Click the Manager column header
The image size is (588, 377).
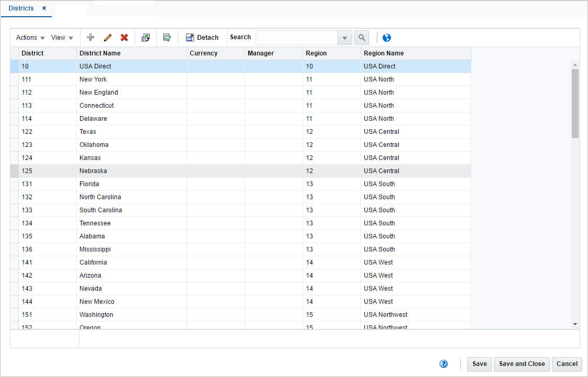click(274, 53)
